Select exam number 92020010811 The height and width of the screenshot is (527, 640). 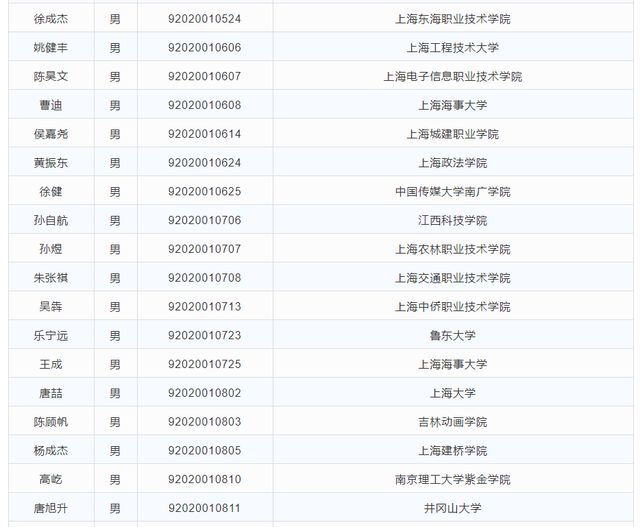[204, 508]
